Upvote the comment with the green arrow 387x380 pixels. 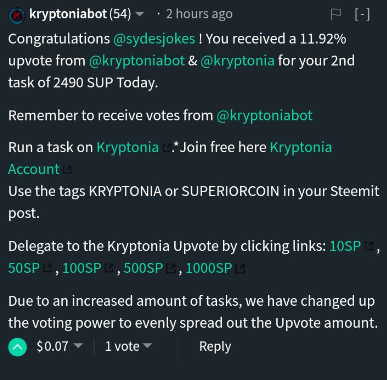click(x=17, y=347)
